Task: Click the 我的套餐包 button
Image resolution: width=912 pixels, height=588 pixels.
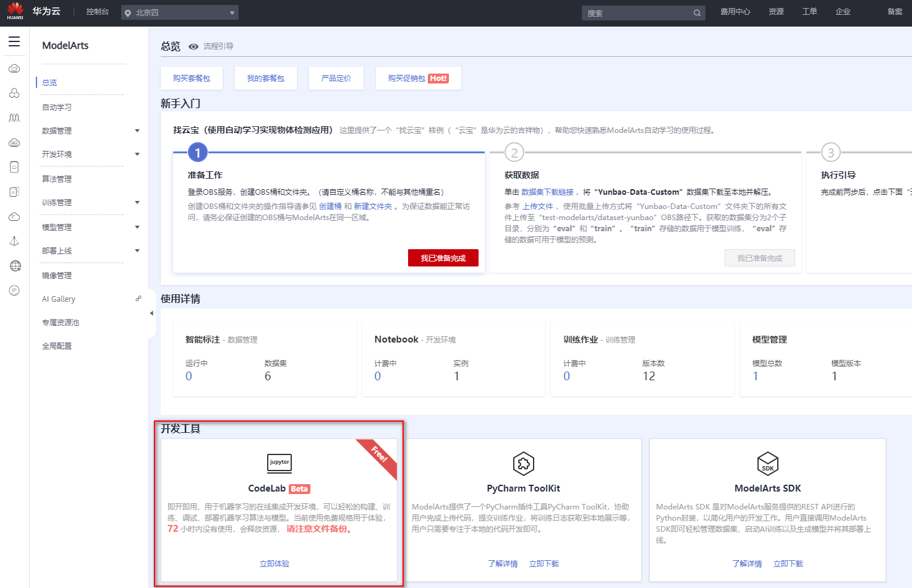Action: [x=266, y=79]
